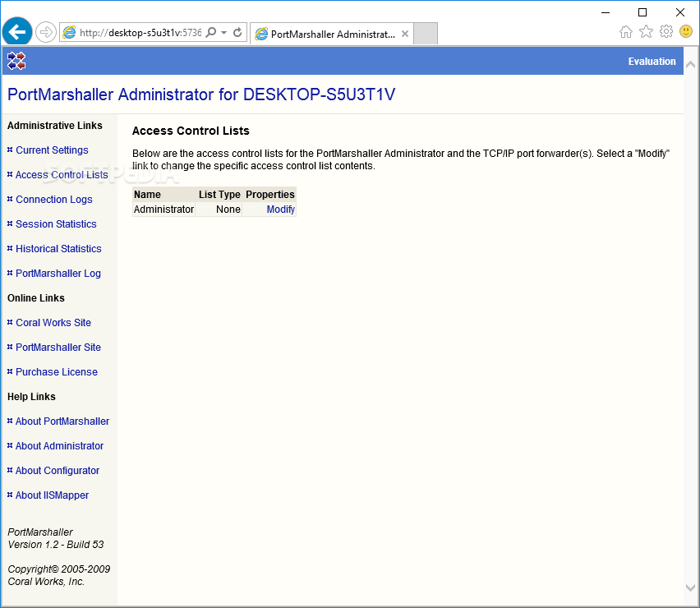Open the About Configurator link
700x608 pixels.
click(x=58, y=471)
